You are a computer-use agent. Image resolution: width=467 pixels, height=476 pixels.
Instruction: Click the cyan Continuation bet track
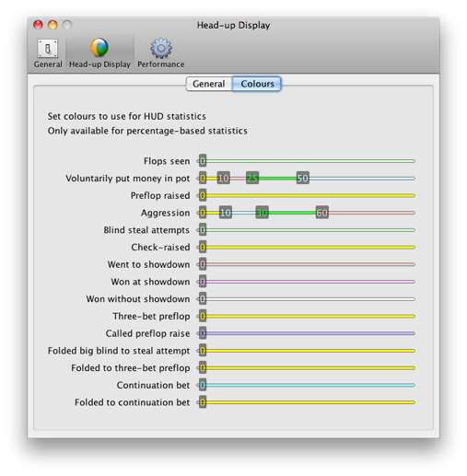coord(310,385)
